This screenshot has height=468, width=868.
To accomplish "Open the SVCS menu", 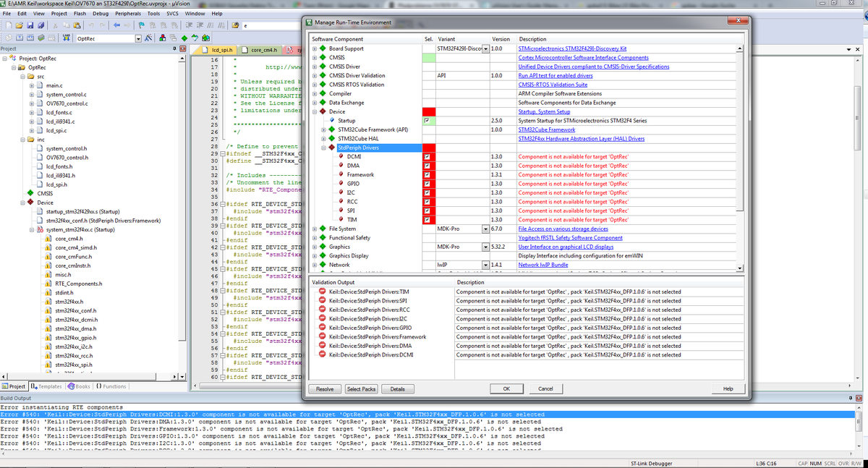I will (x=171, y=13).
